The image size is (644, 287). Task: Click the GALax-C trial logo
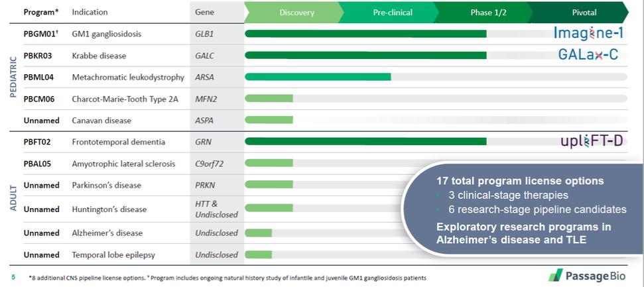[x=588, y=54]
